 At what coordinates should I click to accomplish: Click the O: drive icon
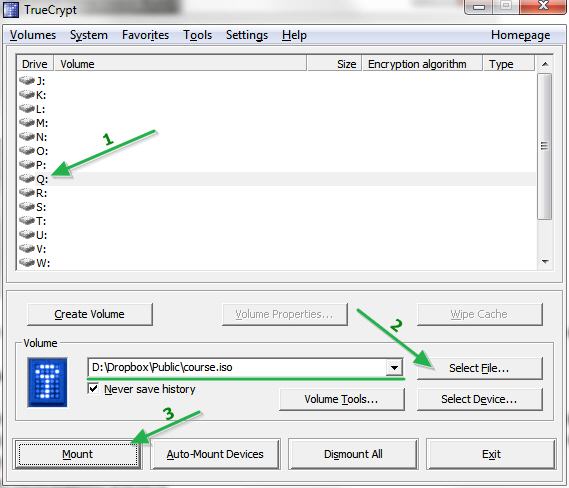(x=27, y=151)
